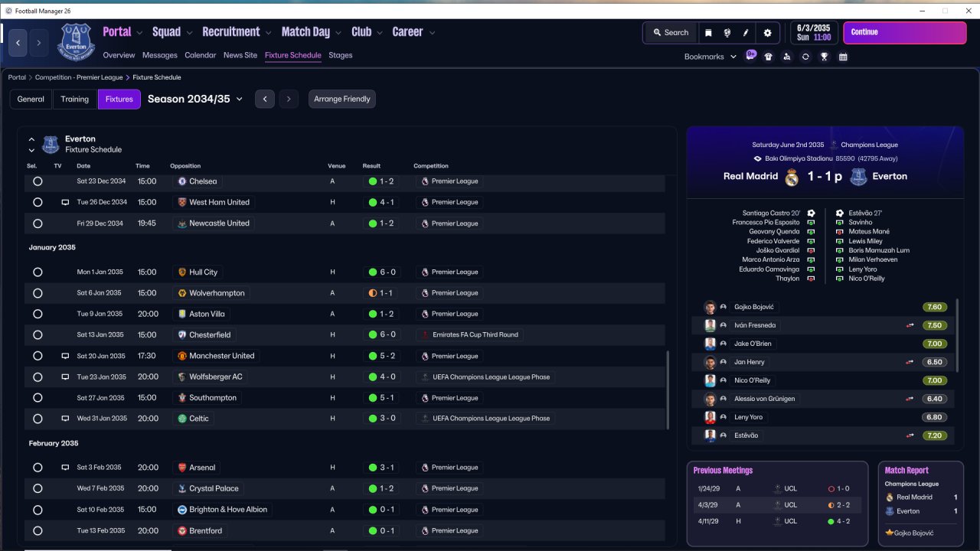The height and width of the screenshot is (551, 980).
Task: Select the Chelsea fixture radio button
Action: click(38, 181)
